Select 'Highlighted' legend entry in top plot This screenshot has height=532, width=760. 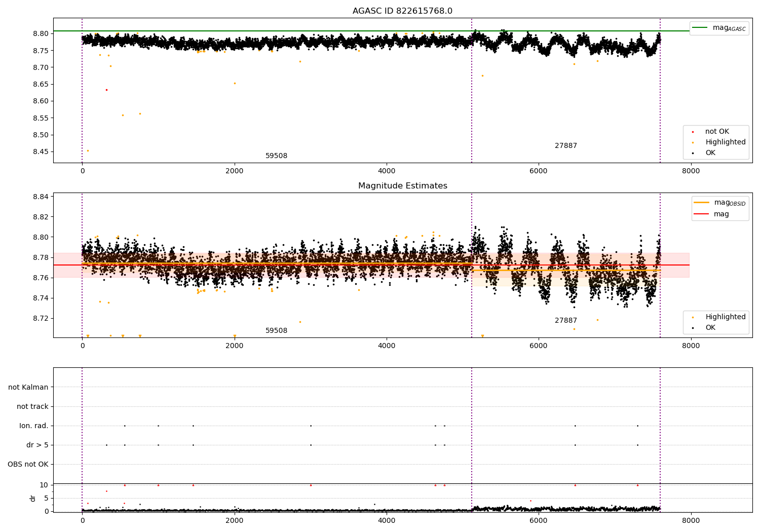(x=726, y=142)
